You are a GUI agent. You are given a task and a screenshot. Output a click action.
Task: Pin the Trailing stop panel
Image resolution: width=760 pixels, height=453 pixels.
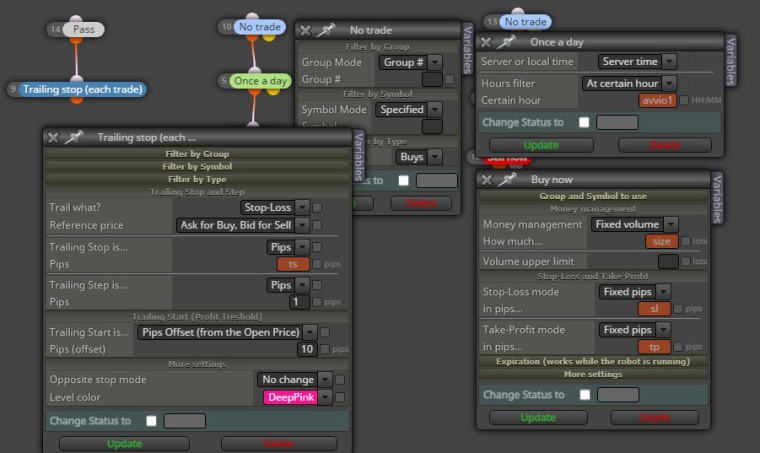pyautogui.click(x=74, y=138)
